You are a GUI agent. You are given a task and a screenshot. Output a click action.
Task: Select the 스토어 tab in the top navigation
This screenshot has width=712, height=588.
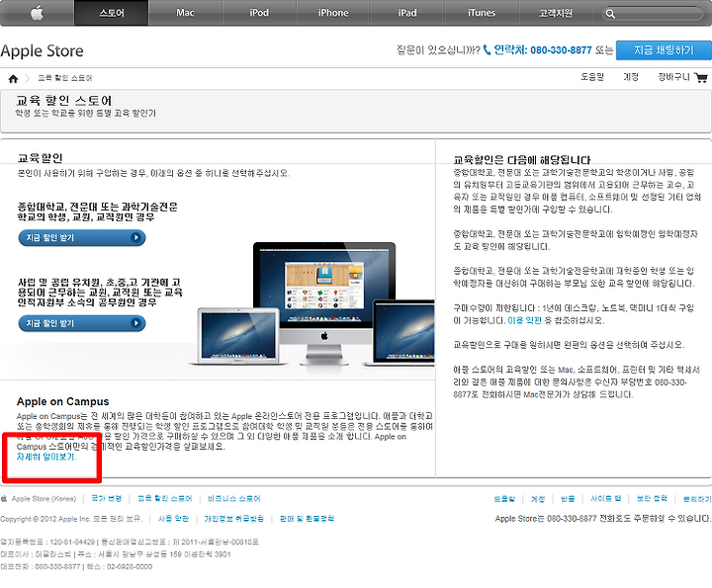pyautogui.click(x=111, y=13)
